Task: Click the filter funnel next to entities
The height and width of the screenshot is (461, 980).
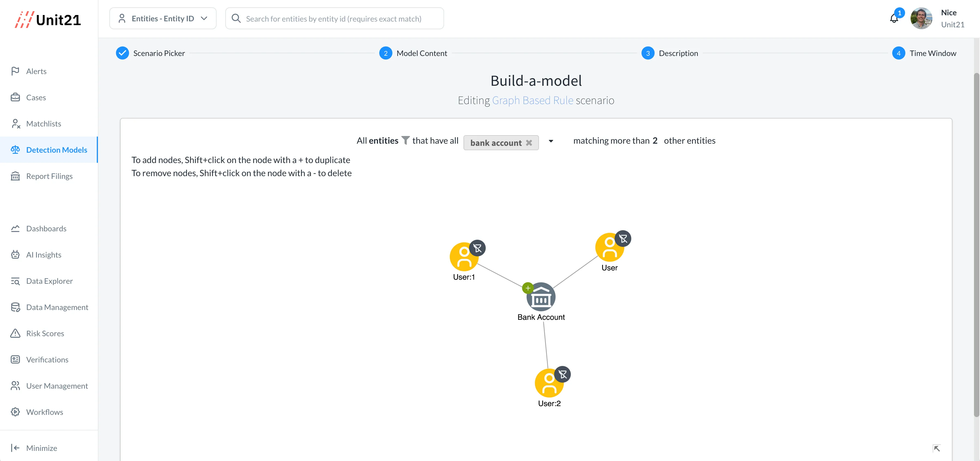Action: point(406,140)
